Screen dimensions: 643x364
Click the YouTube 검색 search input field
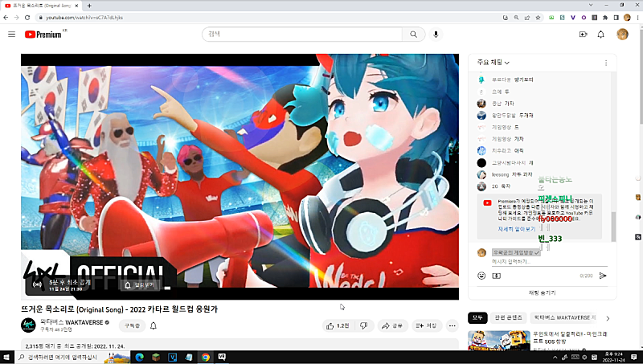tap(303, 35)
